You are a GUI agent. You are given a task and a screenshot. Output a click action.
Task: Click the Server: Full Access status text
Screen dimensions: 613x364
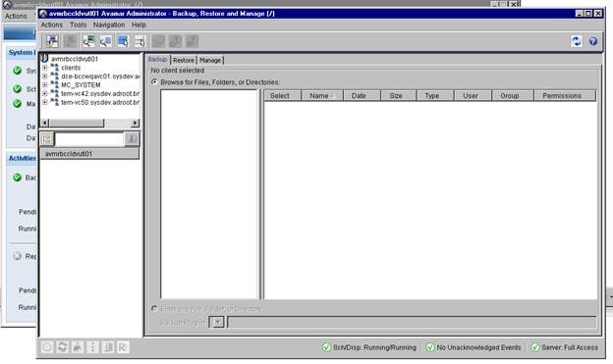(x=570, y=347)
